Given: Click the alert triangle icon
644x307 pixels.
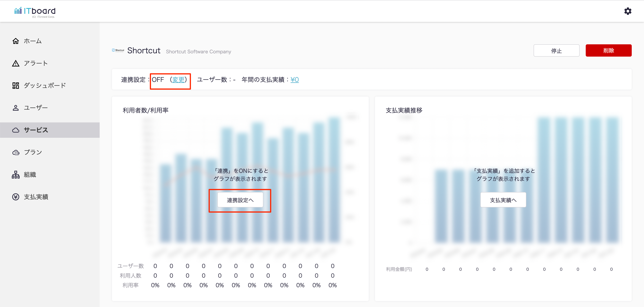Looking at the screenshot, I should coord(16,63).
